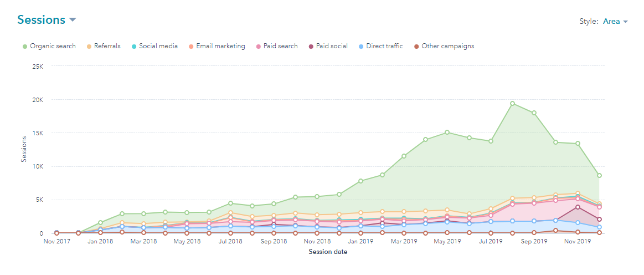Hide the Direct traffic series
The height and width of the screenshot is (275, 644).
tap(380, 46)
